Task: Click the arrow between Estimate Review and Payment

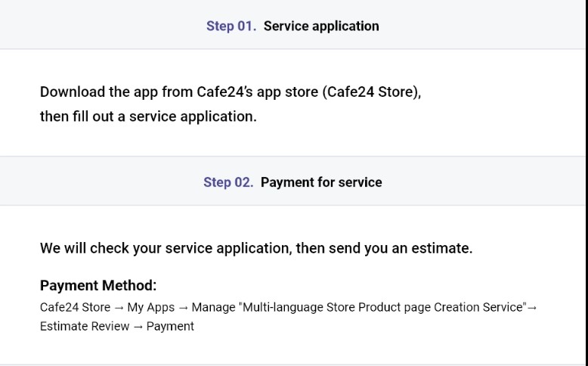Action: (x=137, y=326)
